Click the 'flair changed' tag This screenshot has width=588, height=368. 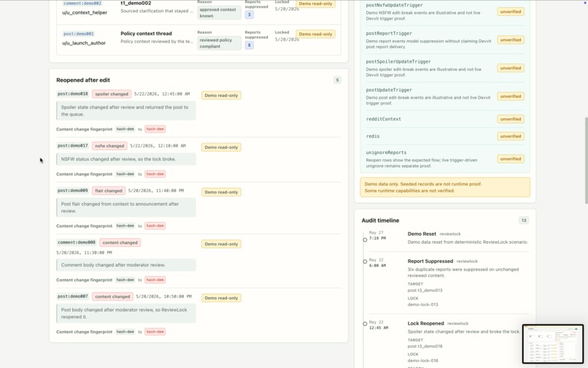point(109,191)
